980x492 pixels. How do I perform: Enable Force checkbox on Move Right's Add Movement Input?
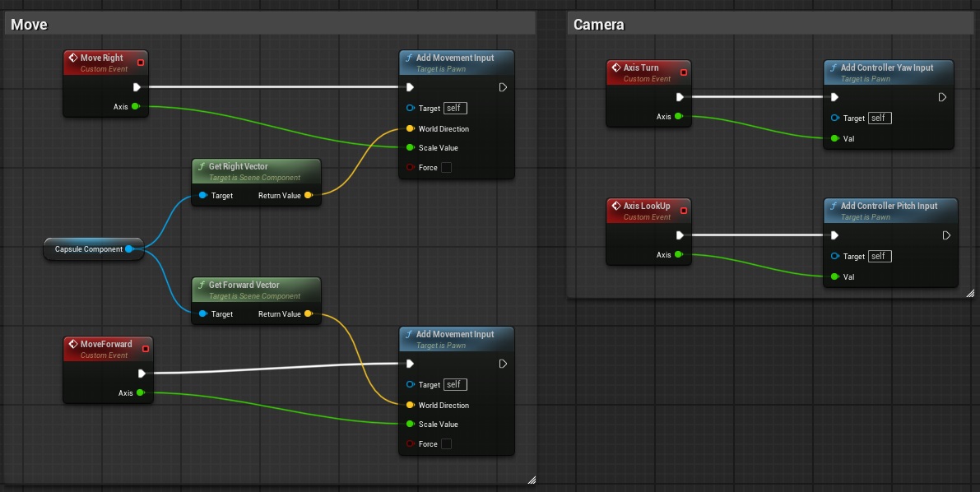[446, 167]
